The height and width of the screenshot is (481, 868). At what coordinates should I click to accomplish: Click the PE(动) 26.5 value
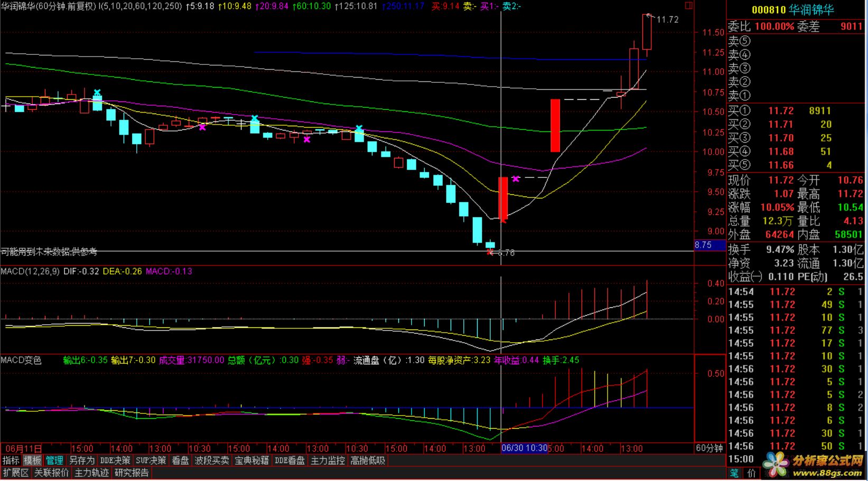853,277
